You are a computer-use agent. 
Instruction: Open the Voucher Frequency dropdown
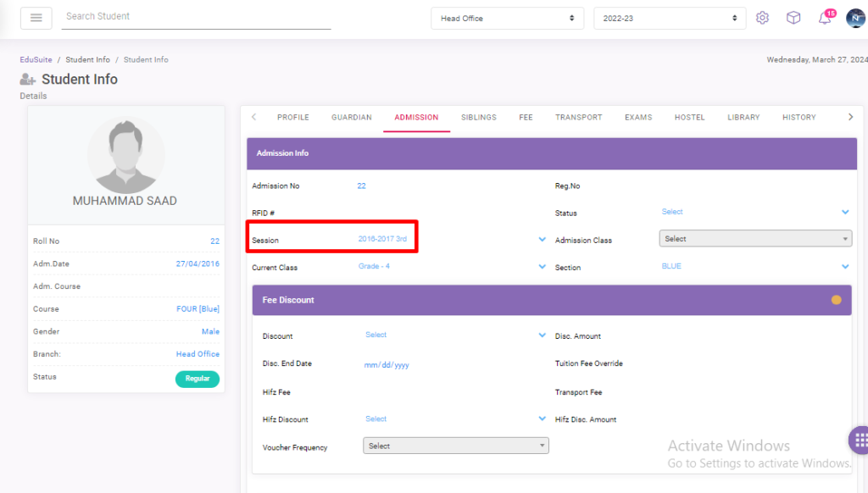(x=455, y=446)
